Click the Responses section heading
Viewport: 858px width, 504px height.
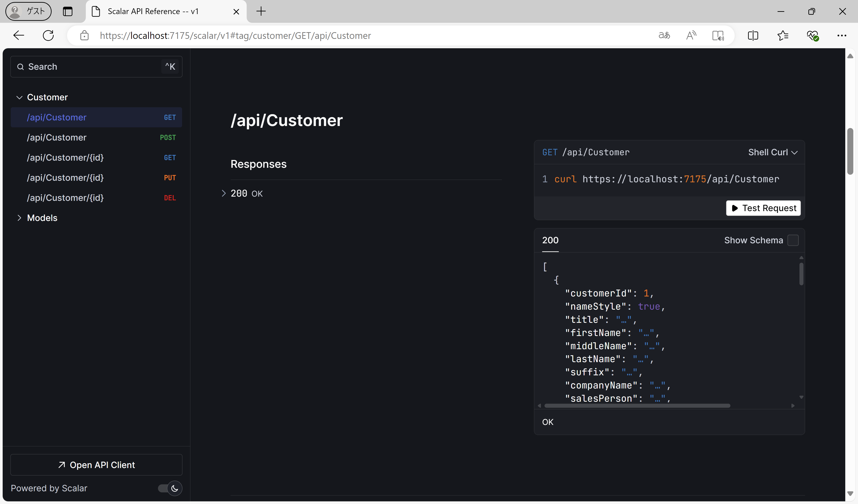(x=259, y=164)
